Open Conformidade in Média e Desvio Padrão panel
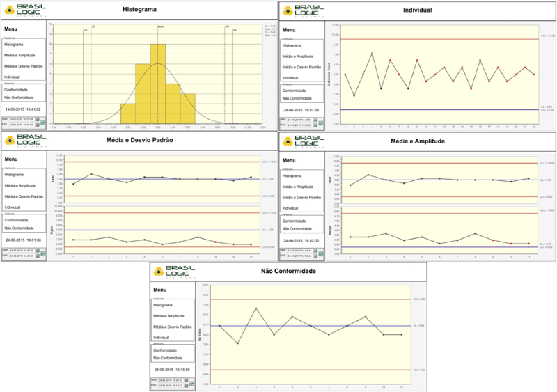This screenshot has width=557, height=392. (17, 219)
